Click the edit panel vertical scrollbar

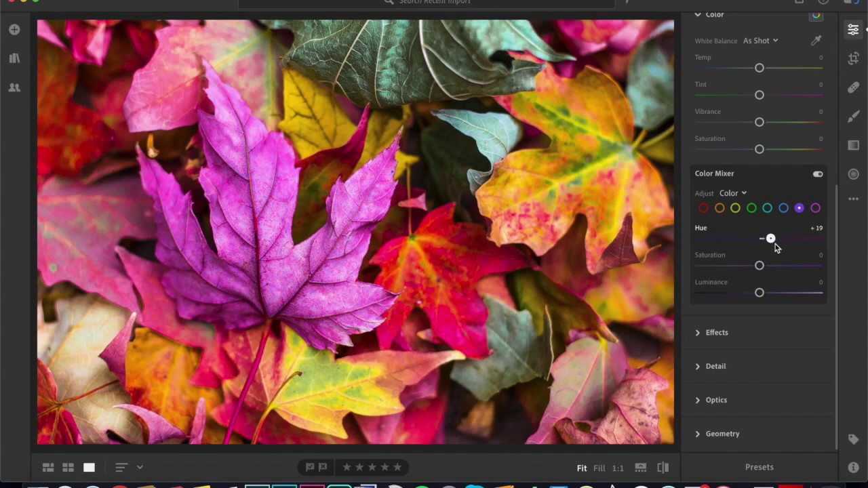pyautogui.click(x=836, y=317)
